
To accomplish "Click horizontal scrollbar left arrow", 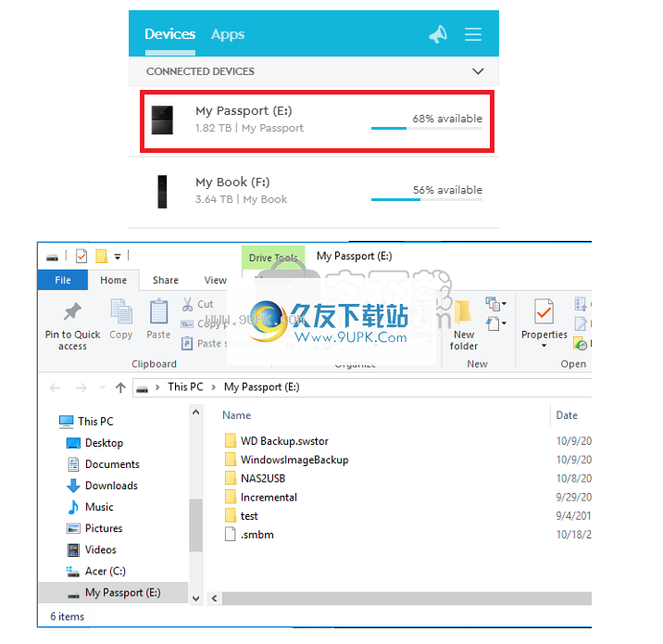I will point(215,599).
